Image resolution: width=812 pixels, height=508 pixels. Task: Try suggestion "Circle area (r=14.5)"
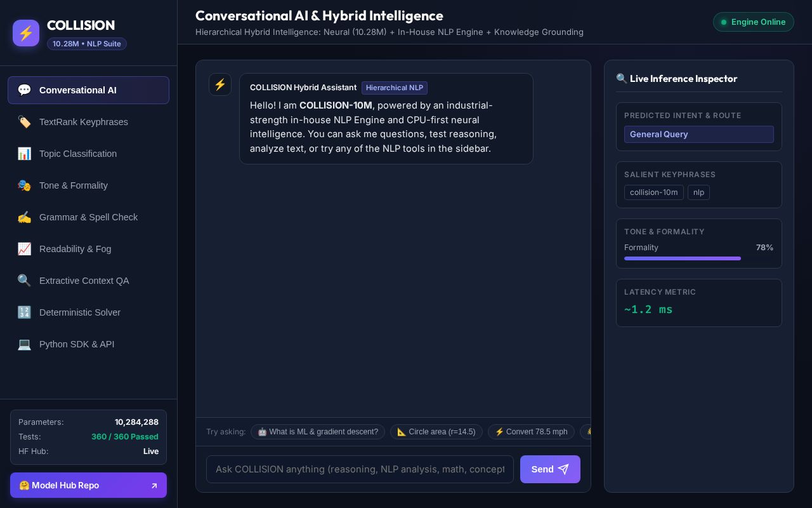pyautogui.click(x=436, y=432)
